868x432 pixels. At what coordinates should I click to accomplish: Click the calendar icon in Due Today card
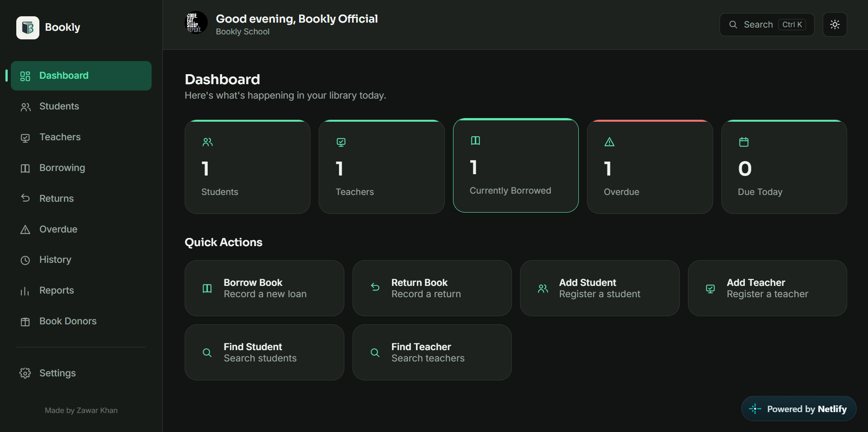click(744, 142)
